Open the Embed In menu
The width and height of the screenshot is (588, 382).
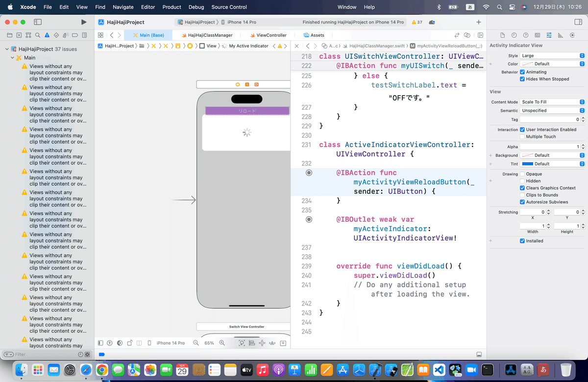pos(283,343)
